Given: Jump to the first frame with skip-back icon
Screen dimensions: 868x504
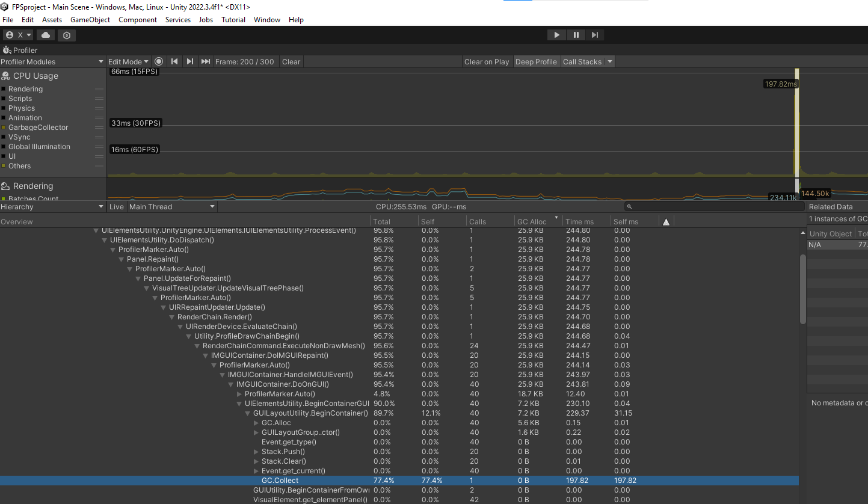Looking at the screenshot, I should tap(174, 61).
